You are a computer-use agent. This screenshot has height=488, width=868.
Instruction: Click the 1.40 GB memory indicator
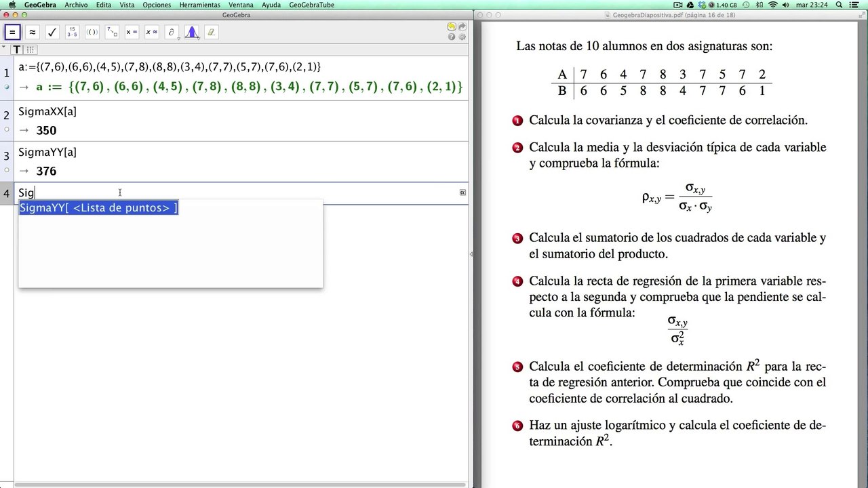tap(727, 5)
